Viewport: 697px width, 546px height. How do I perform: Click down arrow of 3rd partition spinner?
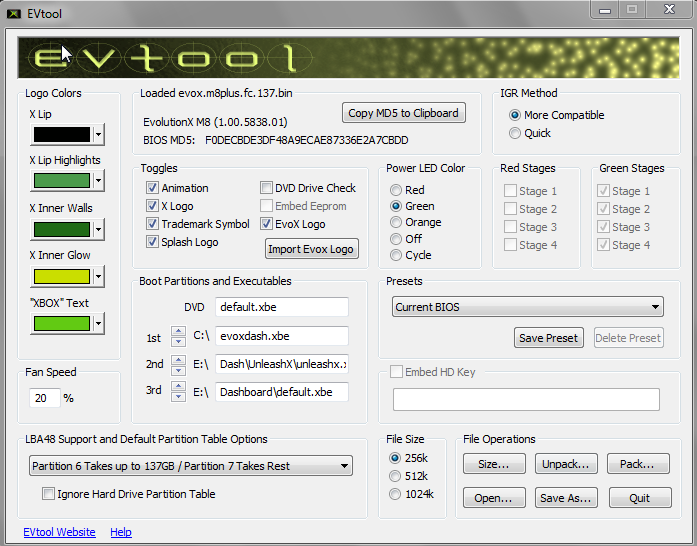tap(178, 396)
